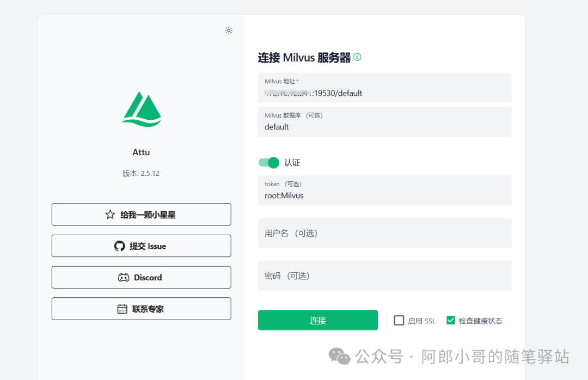
Task: Enable the 启用 SSL checkbox
Action: (399, 320)
